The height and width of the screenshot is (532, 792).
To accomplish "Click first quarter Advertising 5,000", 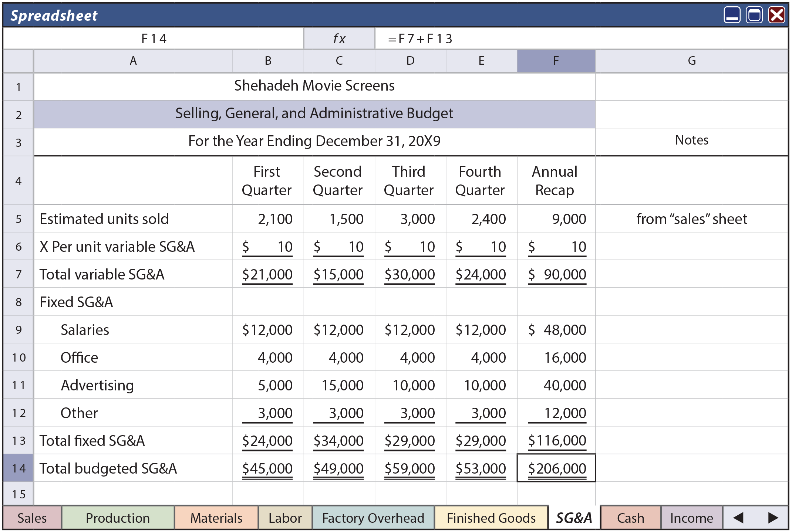I will [268, 385].
